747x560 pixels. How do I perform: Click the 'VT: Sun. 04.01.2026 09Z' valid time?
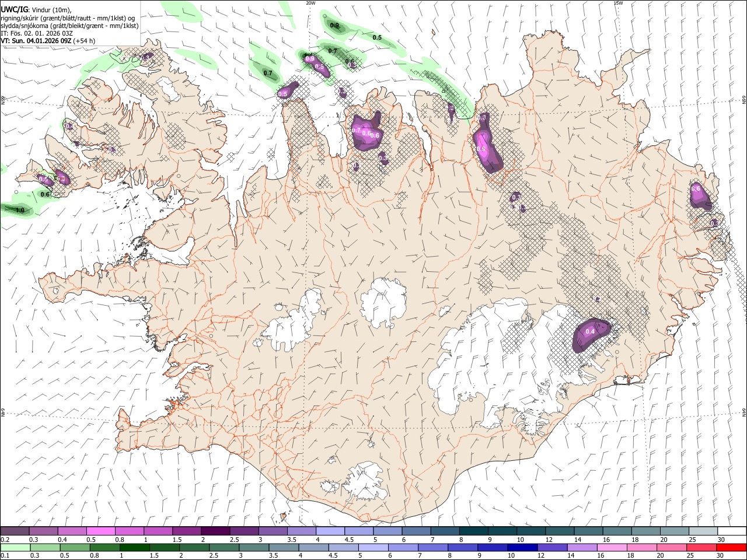click(x=36, y=41)
